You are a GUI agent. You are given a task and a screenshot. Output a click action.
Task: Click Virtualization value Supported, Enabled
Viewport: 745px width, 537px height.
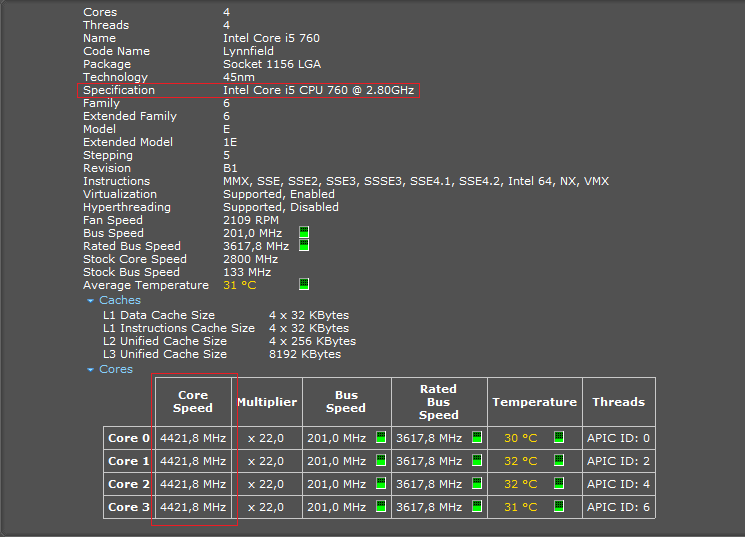(279, 194)
